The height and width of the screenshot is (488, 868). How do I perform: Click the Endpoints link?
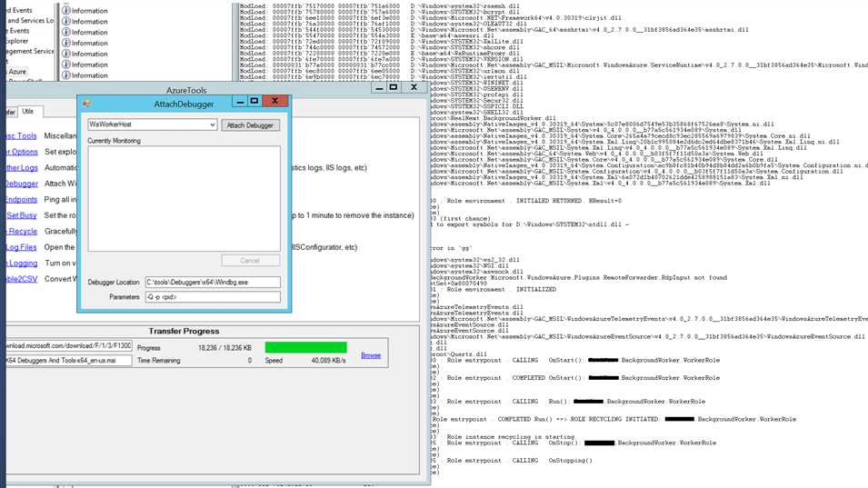pyautogui.click(x=22, y=200)
